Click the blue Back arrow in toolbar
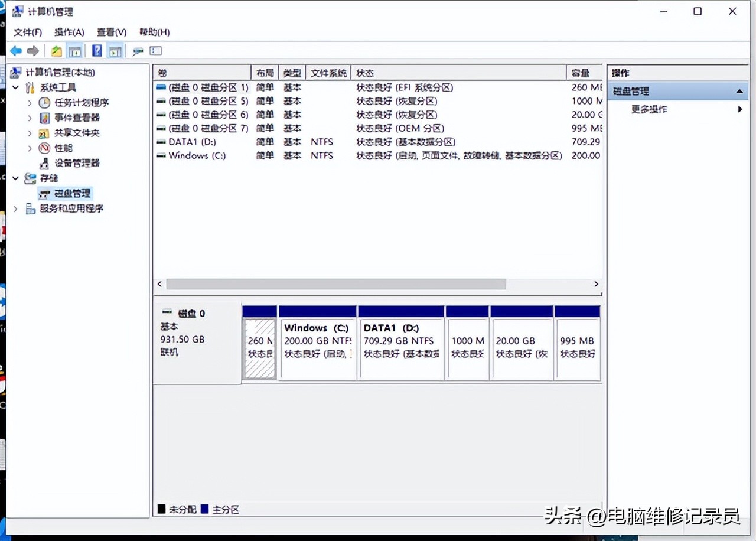 [16, 51]
